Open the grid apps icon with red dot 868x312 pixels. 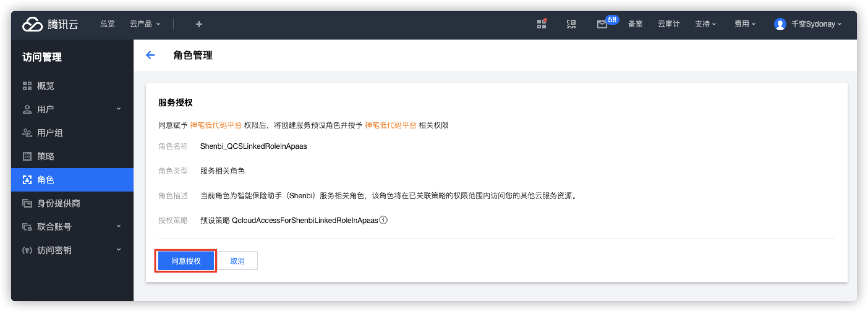[x=542, y=24]
